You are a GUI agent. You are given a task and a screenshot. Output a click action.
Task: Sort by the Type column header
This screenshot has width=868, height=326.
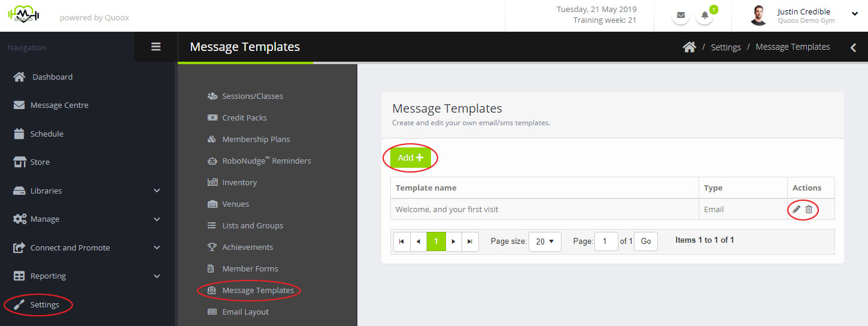[713, 188]
